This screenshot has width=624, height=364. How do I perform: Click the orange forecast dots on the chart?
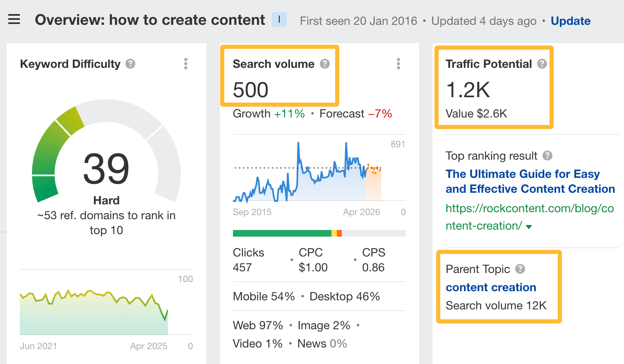[374, 168]
